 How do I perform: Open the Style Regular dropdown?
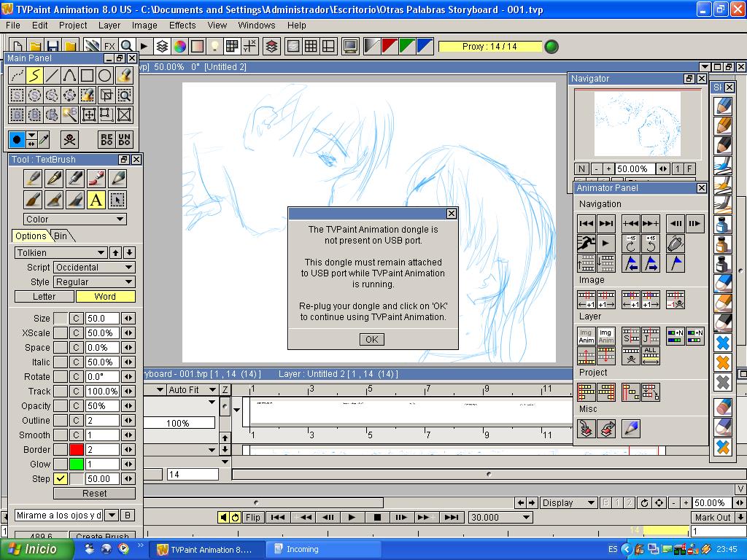click(x=94, y=282)
